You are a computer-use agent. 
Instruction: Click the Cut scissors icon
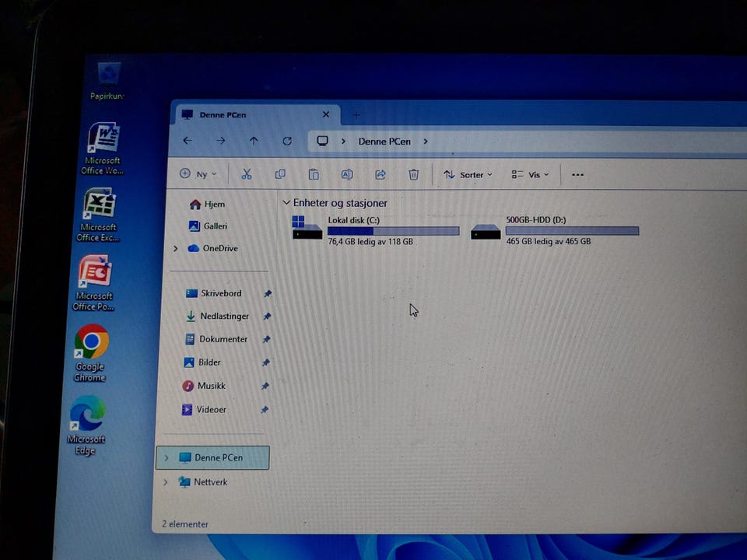(247, 174)
